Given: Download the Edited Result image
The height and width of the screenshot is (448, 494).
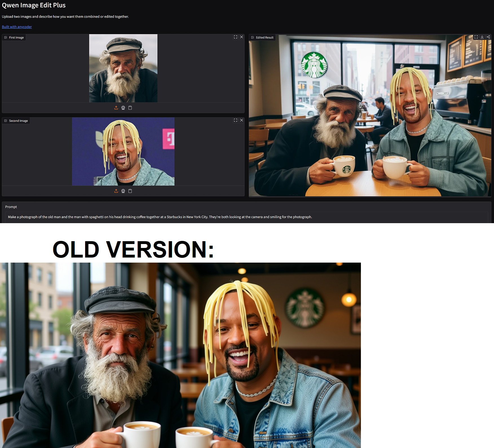Looking at the screenshot, I should click(482, 37).
